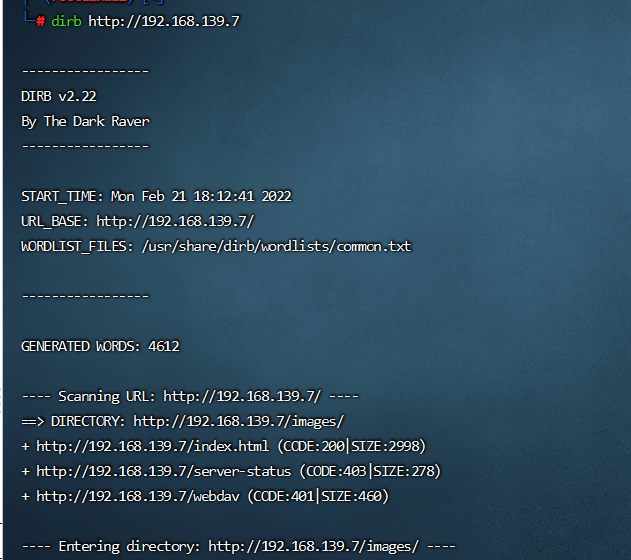
Task: Click the 'Scanning URL' line
Action: [x=190, y=396]
